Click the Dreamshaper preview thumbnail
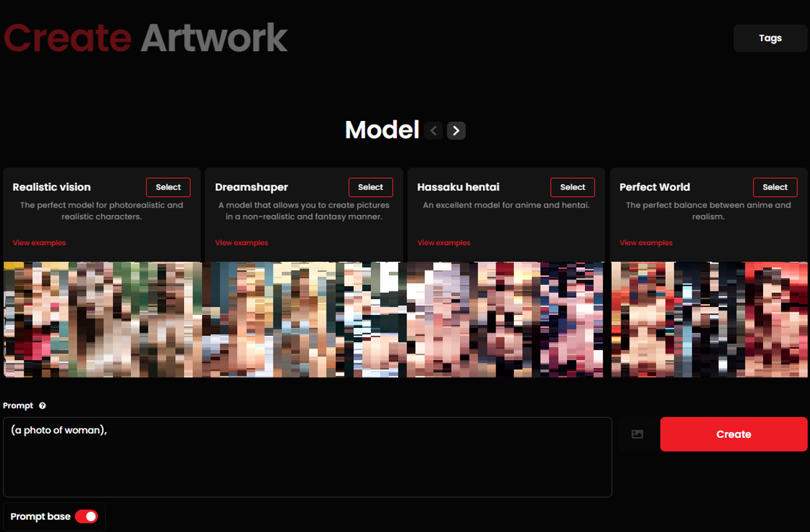This screenshot has width=810, height=532. 304,319
